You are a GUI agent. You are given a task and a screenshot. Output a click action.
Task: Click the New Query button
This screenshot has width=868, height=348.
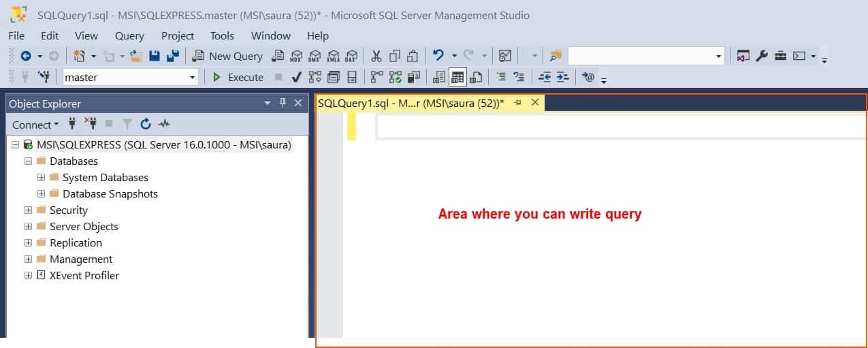coord(228,56)
